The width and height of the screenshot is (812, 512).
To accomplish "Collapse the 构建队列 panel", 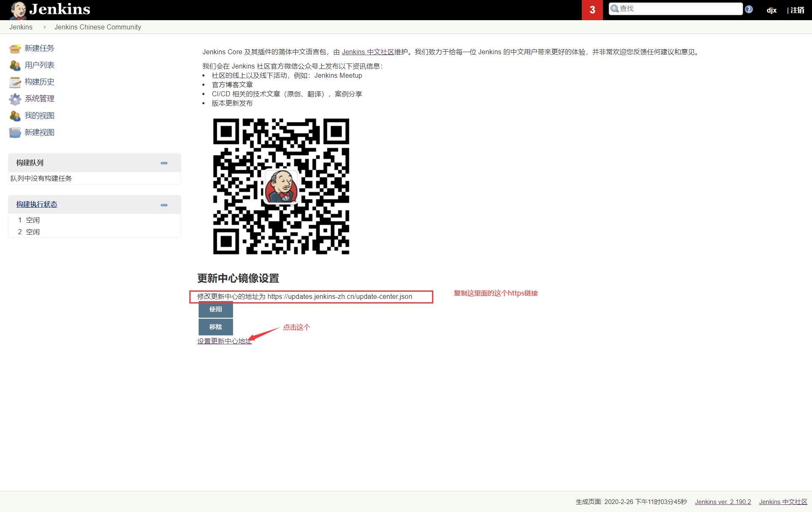I will click(x=164, y=163).
